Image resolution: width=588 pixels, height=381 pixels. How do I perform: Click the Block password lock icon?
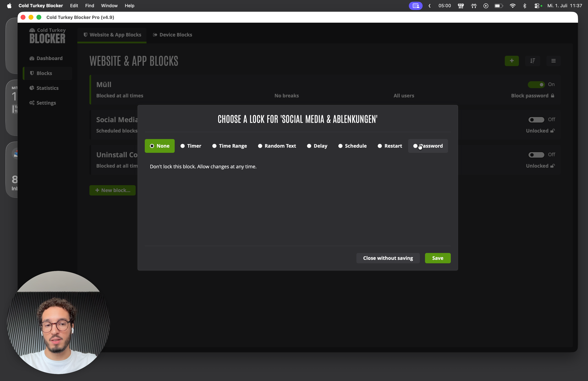click(x=553, y=96)
